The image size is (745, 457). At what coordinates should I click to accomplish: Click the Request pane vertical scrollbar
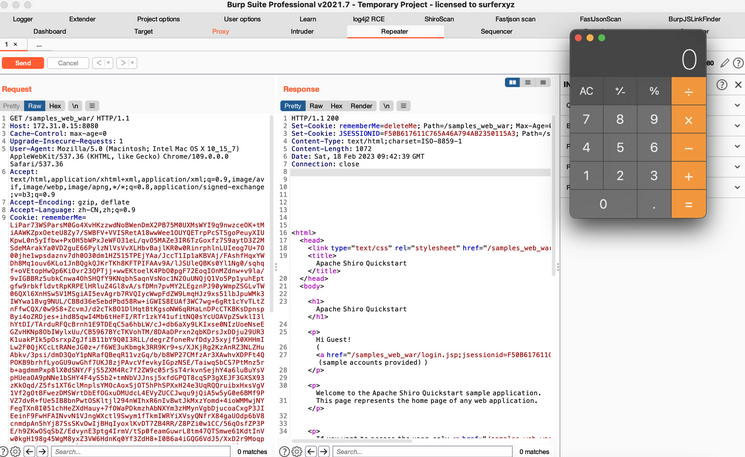[x=271, y=214]
